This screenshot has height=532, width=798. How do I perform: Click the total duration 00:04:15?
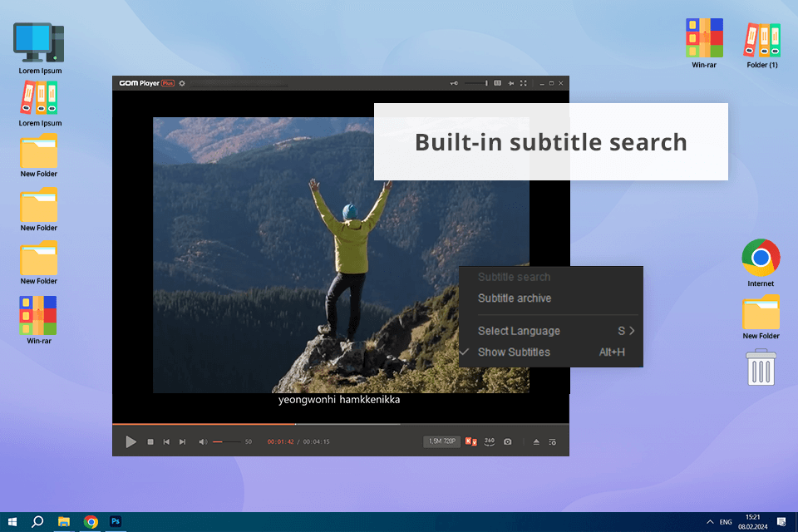point(316,442)
